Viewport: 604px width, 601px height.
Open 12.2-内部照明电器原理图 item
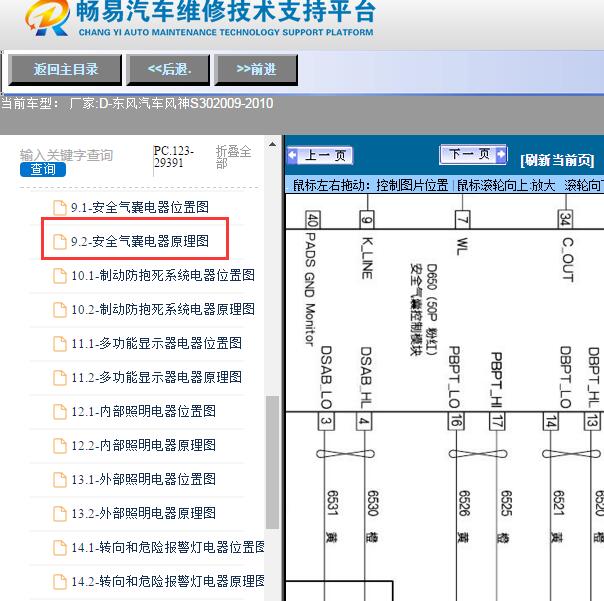(143, 445)
